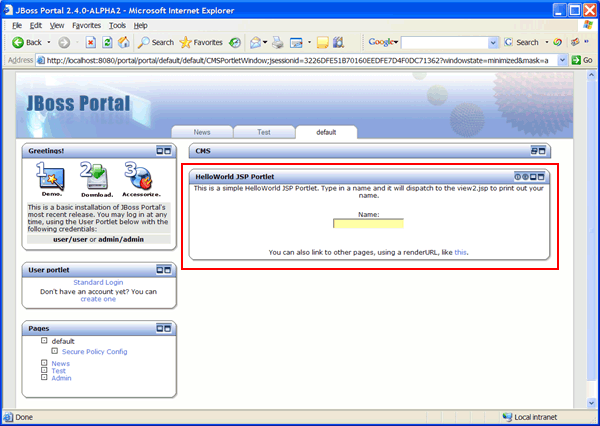Viewport: 600px width, 426px height.
Task: Click inside the Google toolbar search box
Action: pos(445,42)
